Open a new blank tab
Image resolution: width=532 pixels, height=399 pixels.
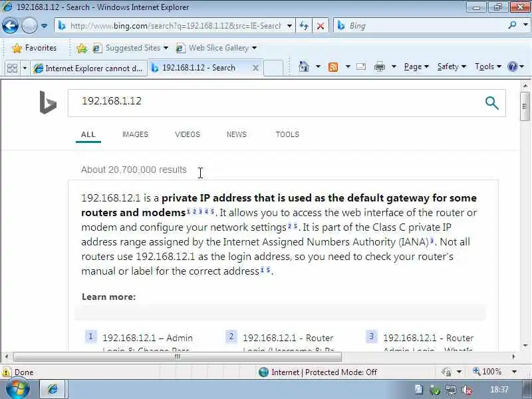coord(273,68)
